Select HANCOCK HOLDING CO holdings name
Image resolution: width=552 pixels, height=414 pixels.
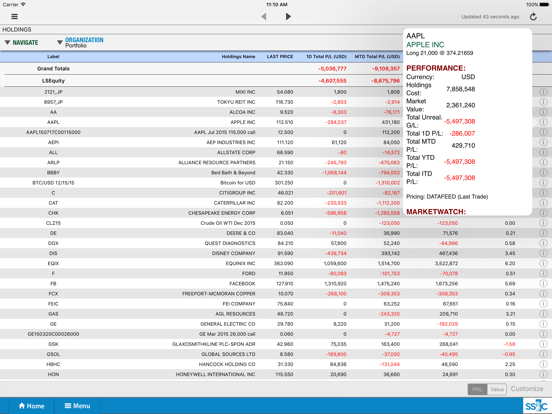(x=227, y=364)
